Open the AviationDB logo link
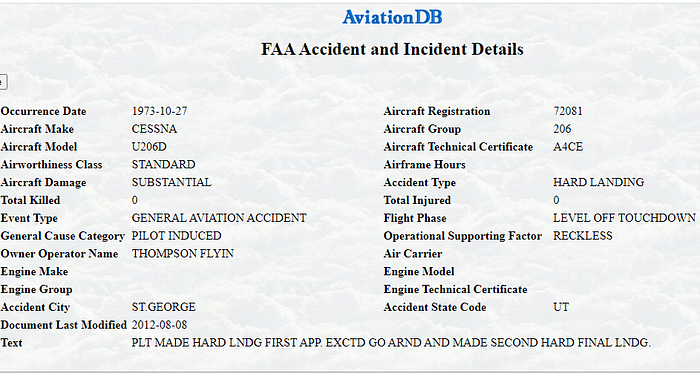Image resolution: width=700 pixels, height=373 pixels. 392,17
